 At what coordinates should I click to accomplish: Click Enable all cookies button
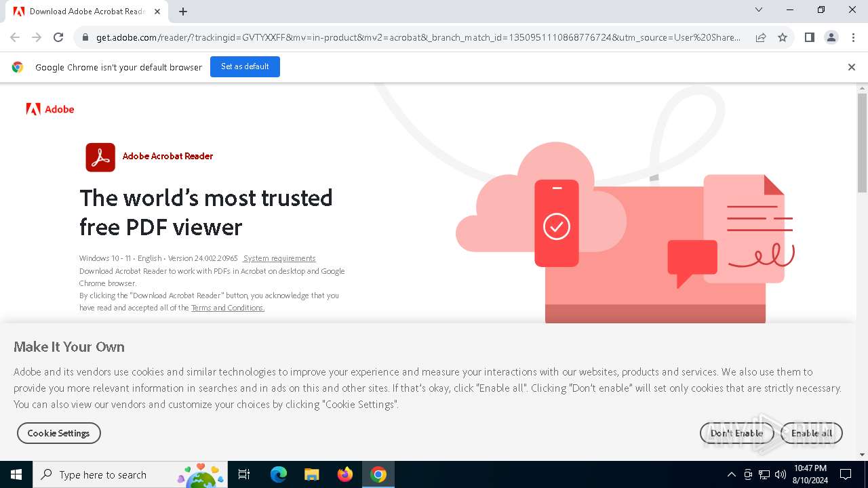click(812, 433)
